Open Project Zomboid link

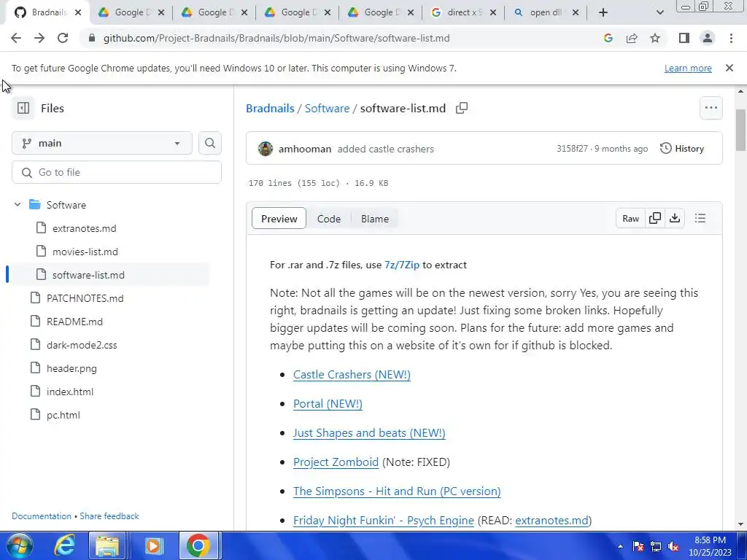pos(336,462)
